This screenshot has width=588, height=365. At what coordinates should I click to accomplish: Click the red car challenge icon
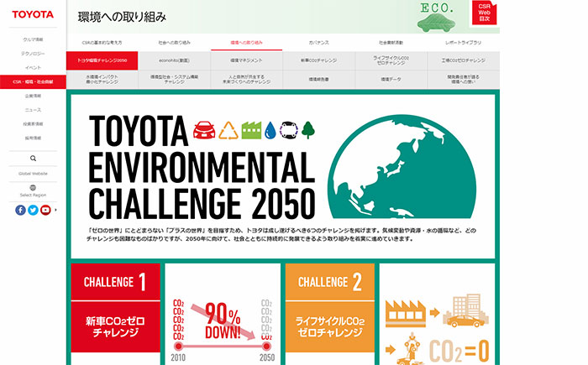pyautogui.click(x=204, y=130)
